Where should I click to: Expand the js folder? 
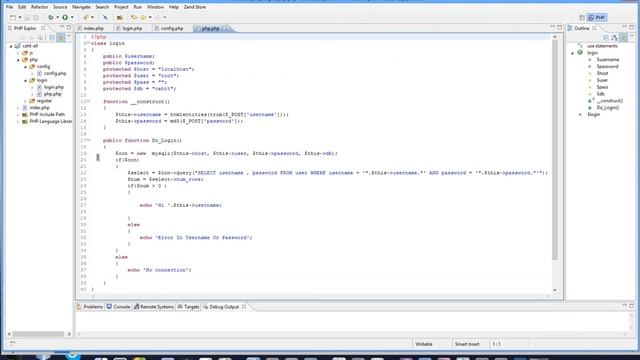tap(18, 53)
